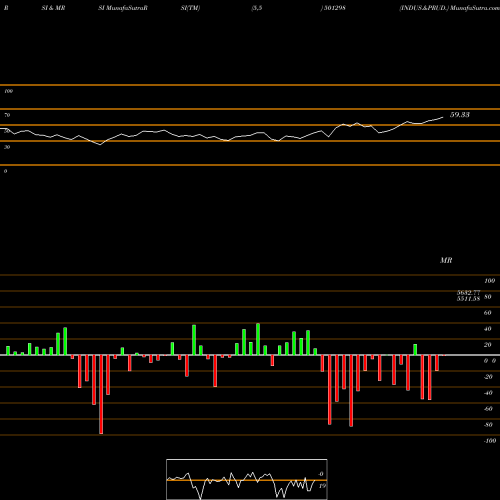Image resolution: width=500 pixels, height=500 pixels.
Task: Click the tallest red MR bar near -100
Action: (101, 394)
